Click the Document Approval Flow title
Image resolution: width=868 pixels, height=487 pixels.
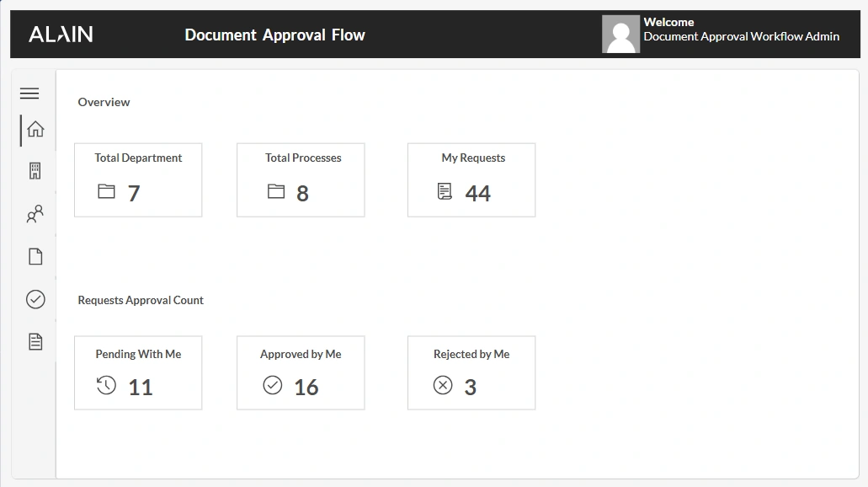coord(274,35)
